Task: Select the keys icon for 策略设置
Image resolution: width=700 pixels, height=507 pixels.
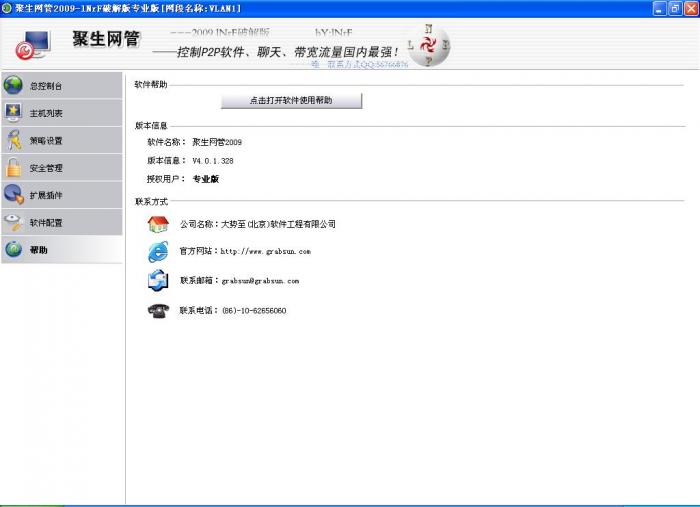Action: click(x=14, y=140)
